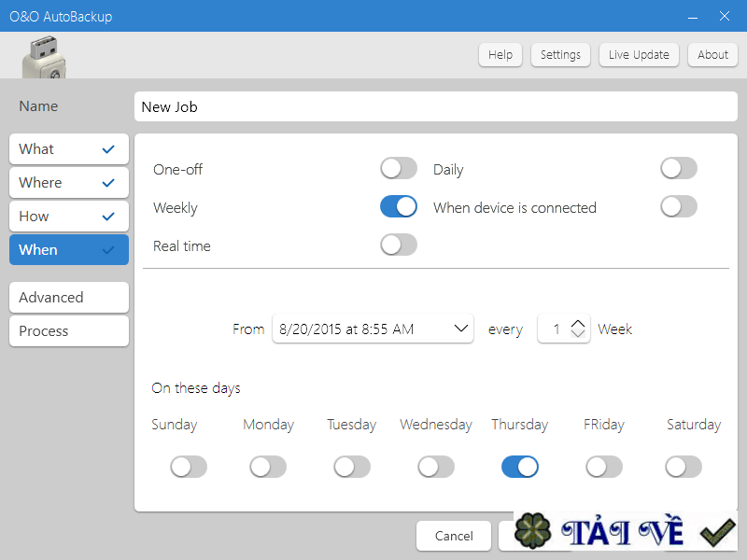This screenshot has height=560, width=747.
Task: Turn on Real time backup
Action: 399,245
